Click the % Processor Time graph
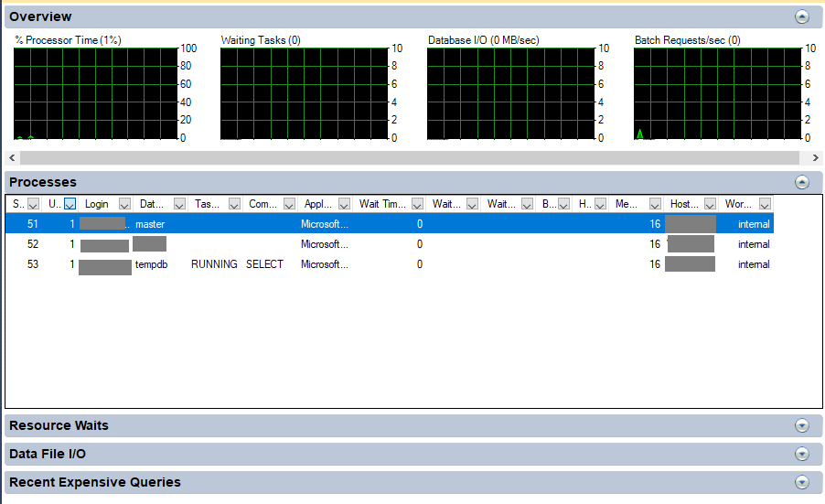Image resolution: width=825 pixels, height=504 pixels. click(96, 93)
